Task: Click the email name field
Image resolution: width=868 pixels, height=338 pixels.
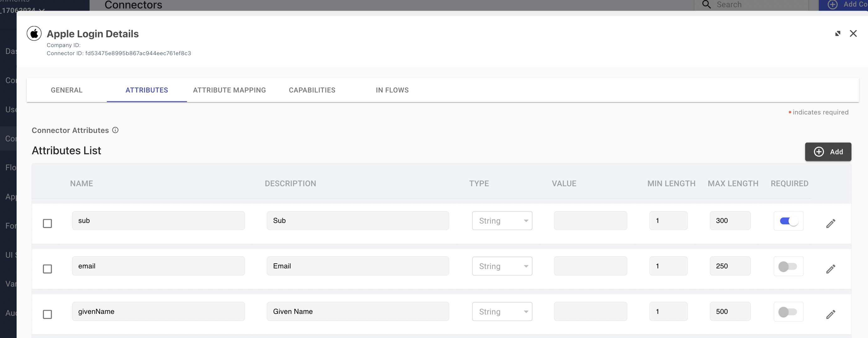Action: [x=158, y=266]
